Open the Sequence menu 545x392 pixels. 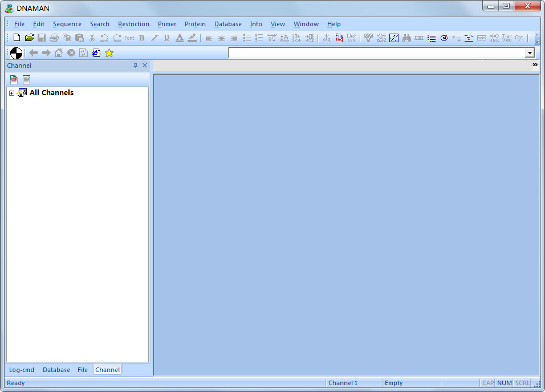click(67, 24)
